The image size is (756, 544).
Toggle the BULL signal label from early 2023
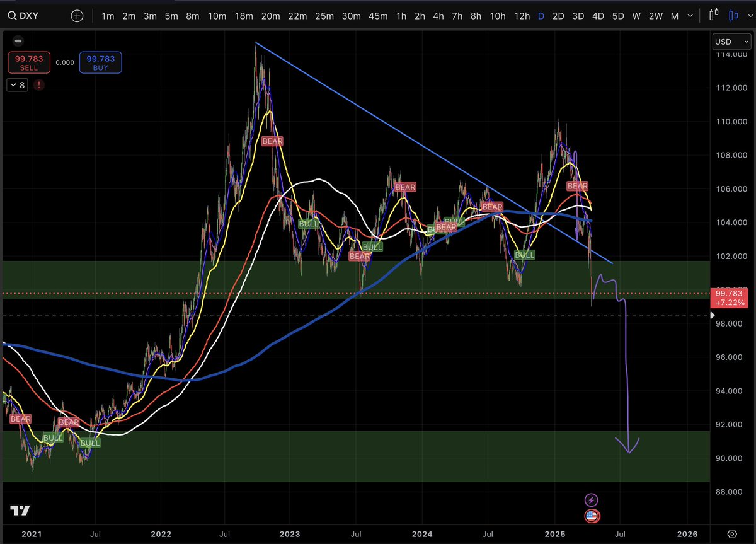[309, 224]
